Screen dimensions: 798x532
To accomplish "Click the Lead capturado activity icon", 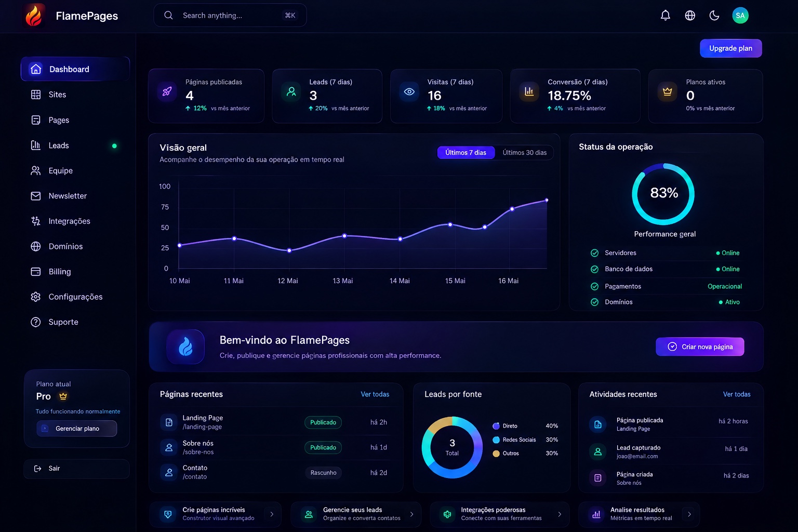I will [x=598, y=451].
